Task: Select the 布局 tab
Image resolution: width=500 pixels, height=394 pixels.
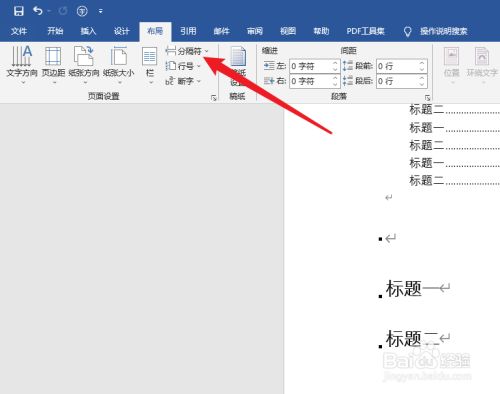Action: click(x=155, y=31)
